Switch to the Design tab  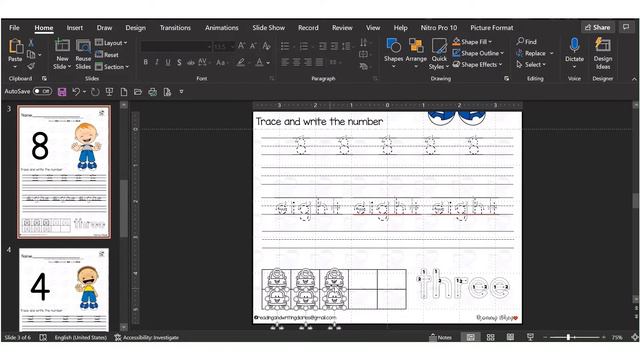coord(136,28)
